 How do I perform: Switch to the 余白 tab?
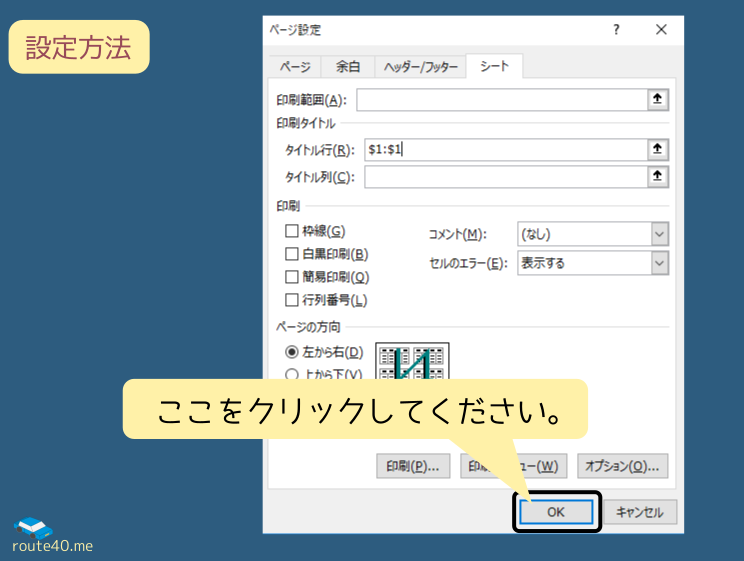(x=348, y=67)
